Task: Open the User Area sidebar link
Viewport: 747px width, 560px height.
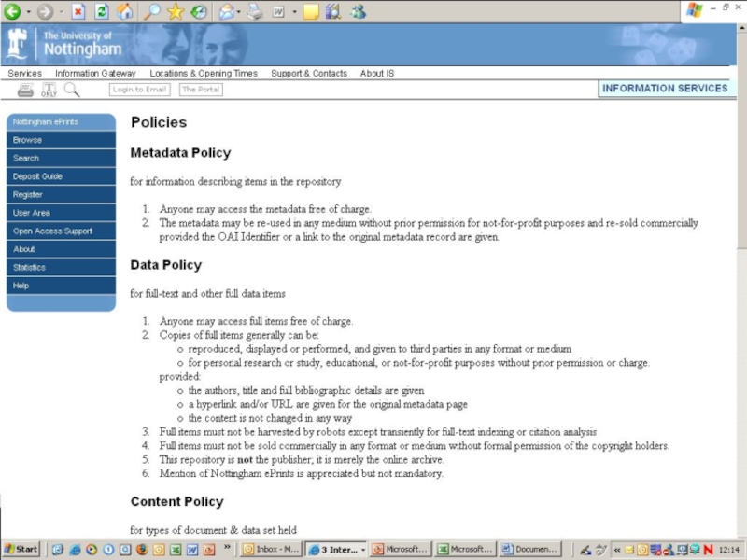Action: pos(61,213)
